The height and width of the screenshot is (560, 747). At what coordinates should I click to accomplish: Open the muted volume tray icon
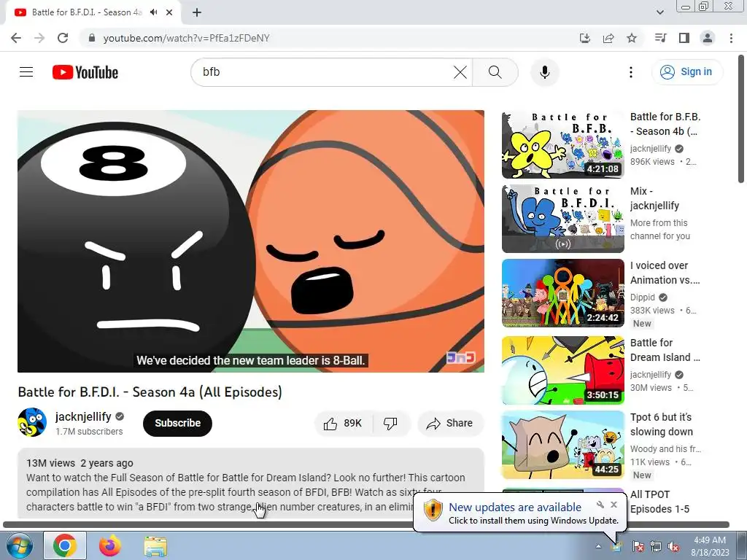click(x=673, y=546)
